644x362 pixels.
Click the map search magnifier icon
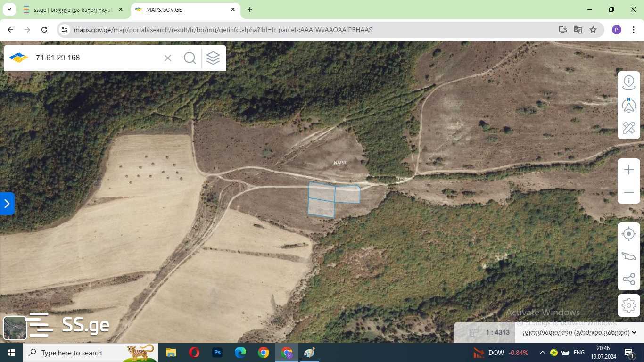[x=190, y=58]
